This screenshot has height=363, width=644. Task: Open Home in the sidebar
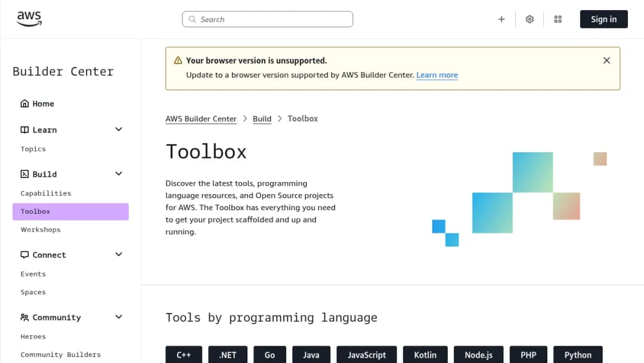click(43, 104)
